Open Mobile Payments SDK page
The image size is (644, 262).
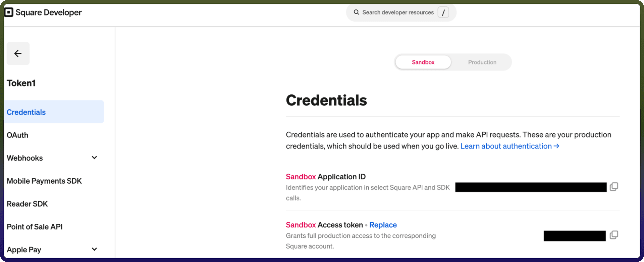pyautogui.click(x=44, y=181)
